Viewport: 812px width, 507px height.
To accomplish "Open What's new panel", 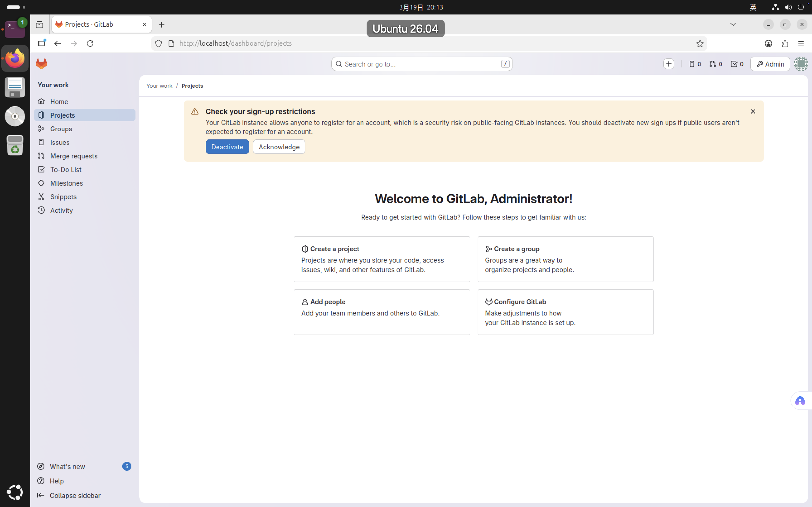I will pos(67,466).
